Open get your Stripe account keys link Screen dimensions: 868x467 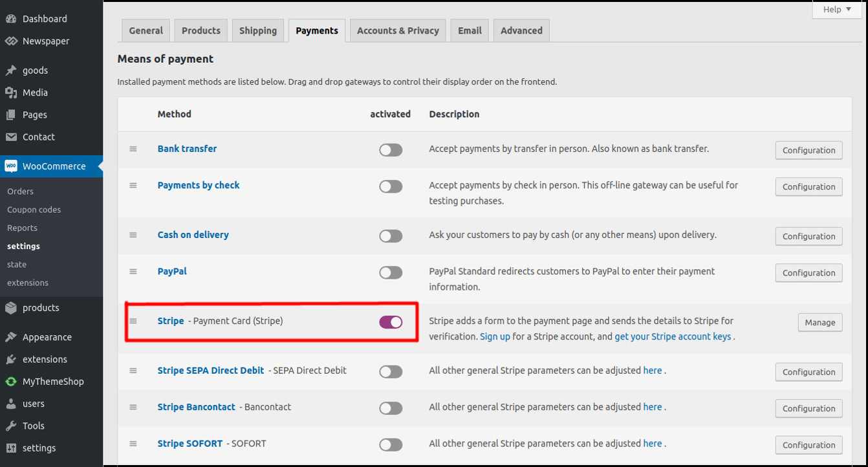(673, 336)
